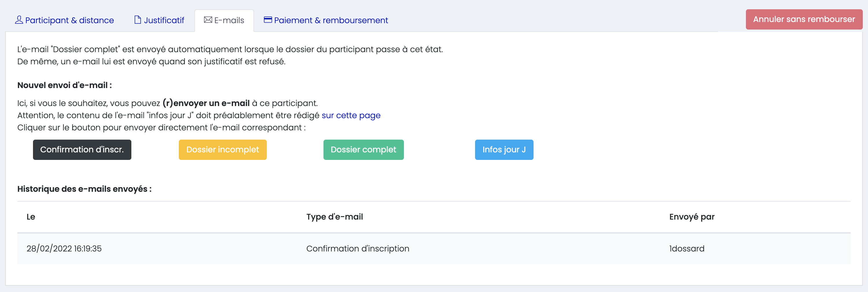Viewport: 868px width, 292px height.
Task: Click the "Type d'e-mail" column header
Action: pyautogui.click(x=334, y=217)
